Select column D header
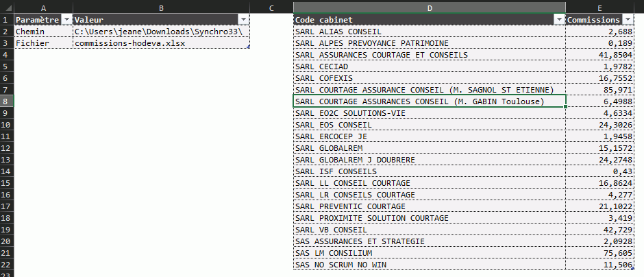Image resolution: width=644 pixels, height=277 pixels. (x=429, y=8)
